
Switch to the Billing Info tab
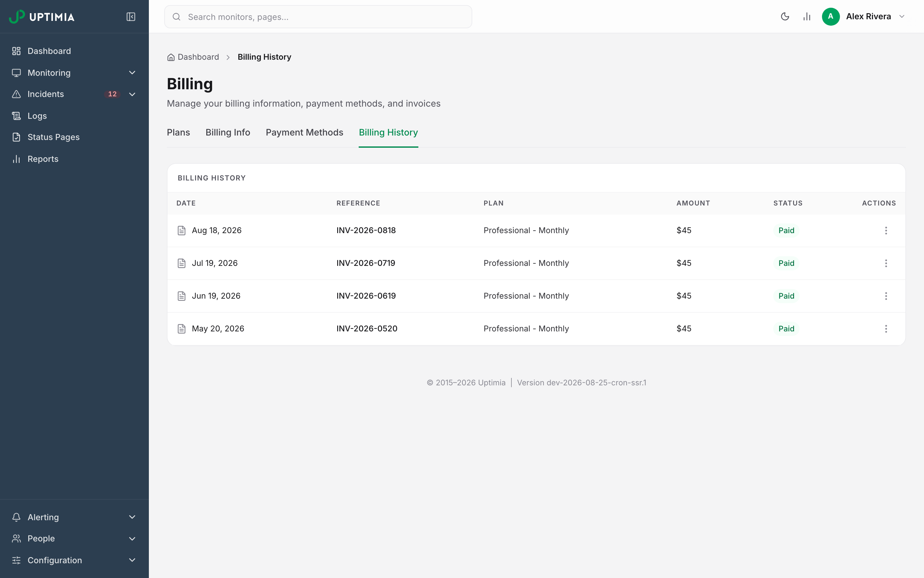coord(228,132)
